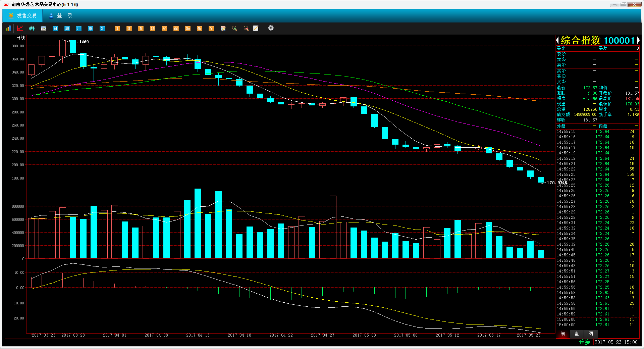Click the 涨跌 -9.00 value
The height and width of the screenshot is (349, 644).
(x=591, y=93)
